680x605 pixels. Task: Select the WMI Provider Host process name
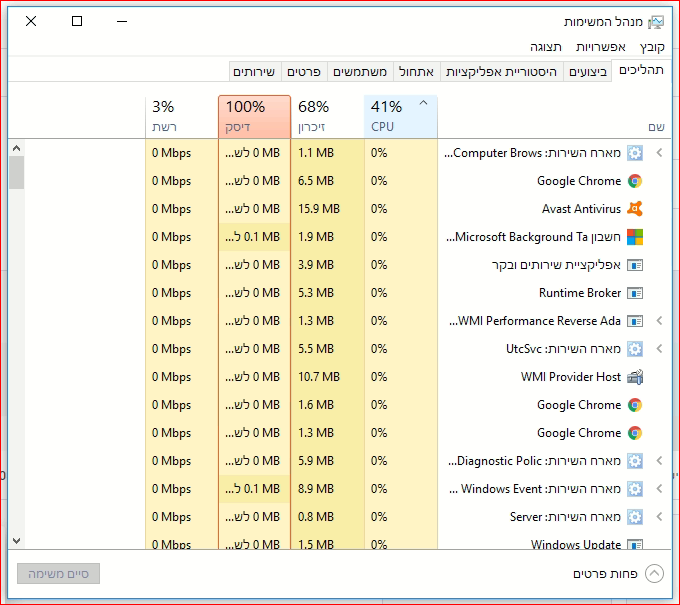coord(571,377)
